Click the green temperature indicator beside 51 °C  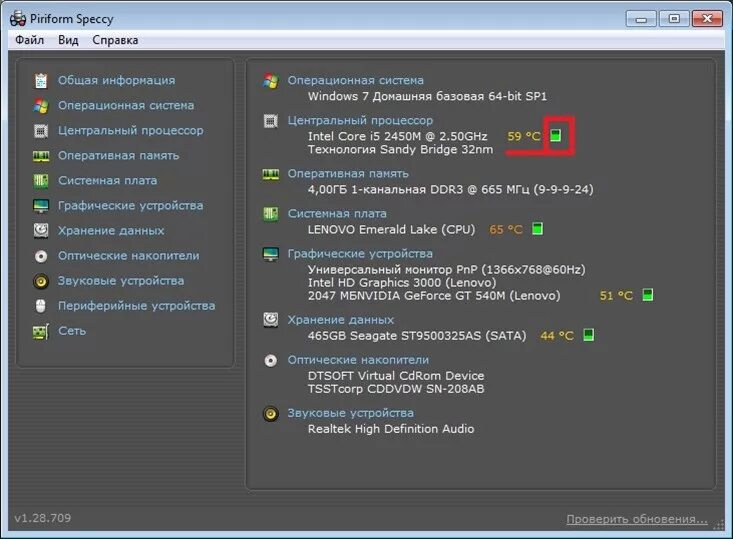click(x=648, y=295)
